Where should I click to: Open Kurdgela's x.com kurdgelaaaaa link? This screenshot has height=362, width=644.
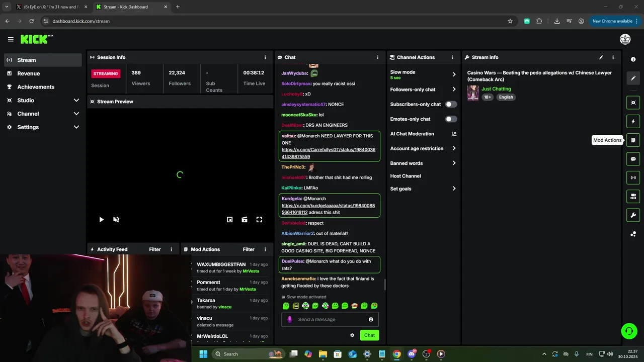point(328,209)
